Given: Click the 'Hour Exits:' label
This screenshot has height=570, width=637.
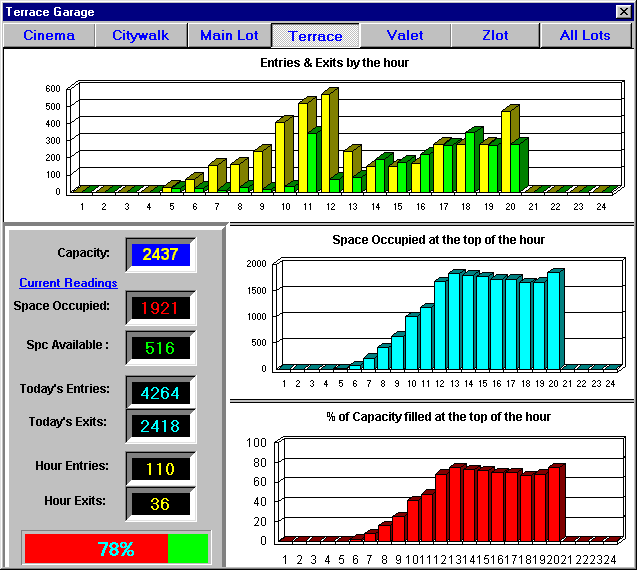Looking at the screenshot, I should 75,501.
